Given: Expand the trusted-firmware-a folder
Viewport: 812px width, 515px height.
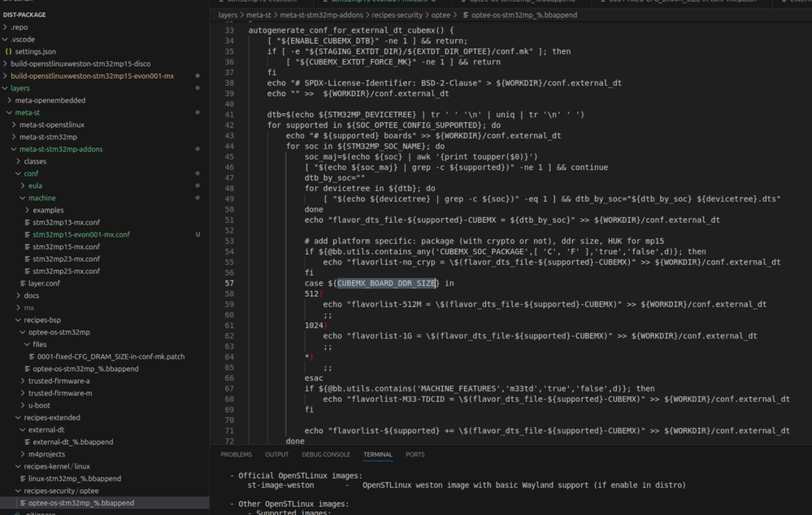Looking at the screenshot, I should 23,381.
